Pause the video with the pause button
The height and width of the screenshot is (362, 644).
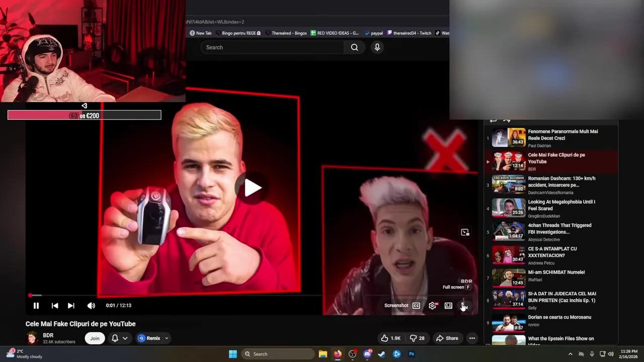36,306
